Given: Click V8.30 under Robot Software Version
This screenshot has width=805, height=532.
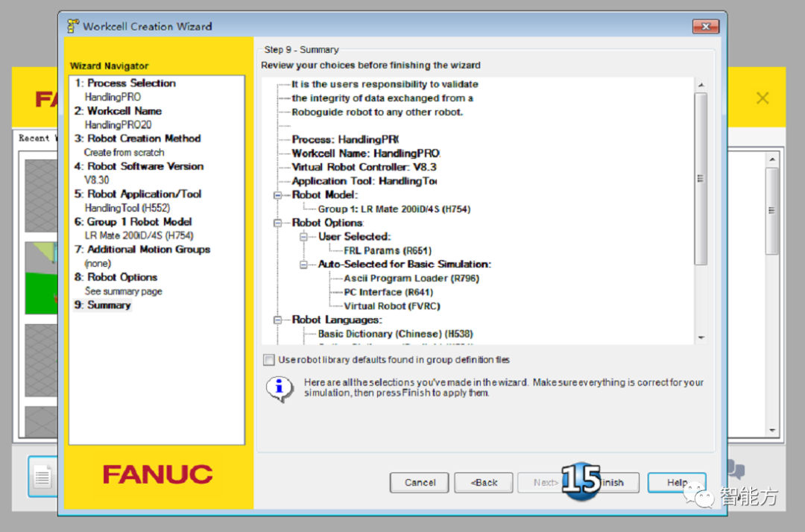Looking at the screenshot, I should (x=96, y=180).
